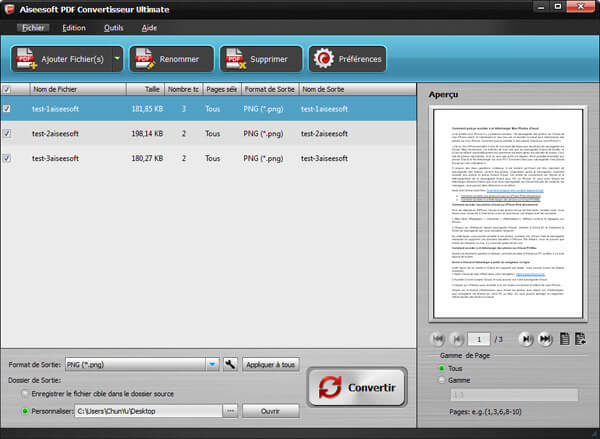The width and height of the screenshot is (600, 439).
Task: Click the browse folder ellipsis button
Action: (x=230, y=411)
